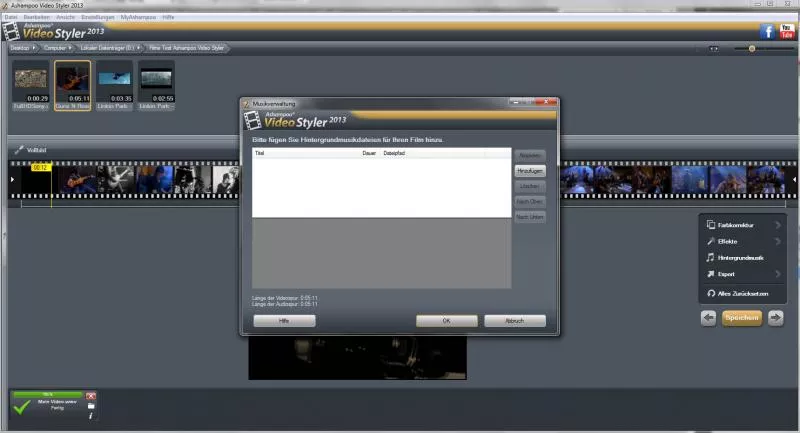
Task: Click the Abspielen button in the dialog
Action: [x=530, y=155]
